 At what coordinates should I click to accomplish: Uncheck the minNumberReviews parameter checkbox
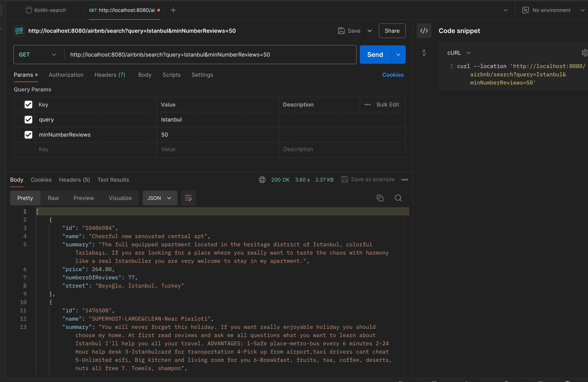pyautogui.click(x=28, y=135)
